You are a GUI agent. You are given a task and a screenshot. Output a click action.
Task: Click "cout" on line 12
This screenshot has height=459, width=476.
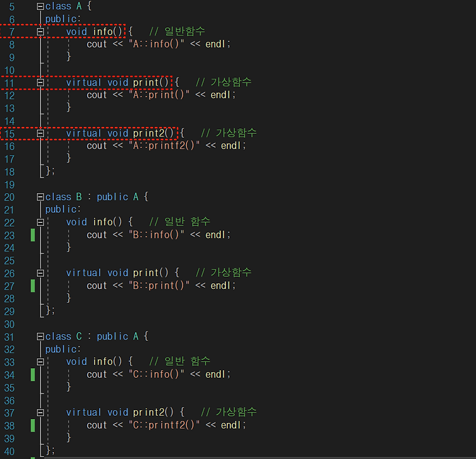(x=97, y=95)
